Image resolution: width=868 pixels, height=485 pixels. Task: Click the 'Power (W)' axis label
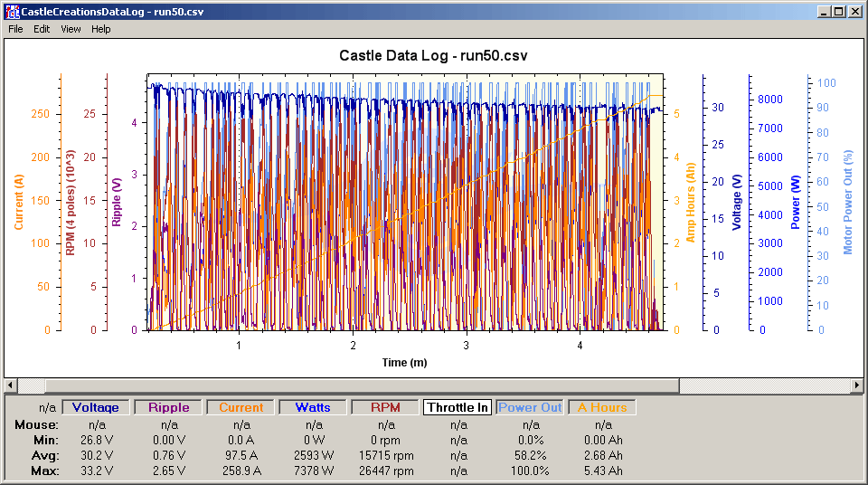click(796, 203)
